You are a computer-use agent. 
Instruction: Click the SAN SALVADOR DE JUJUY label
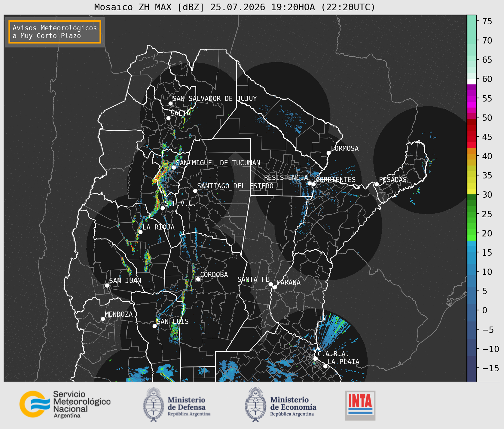pos(215,99)
